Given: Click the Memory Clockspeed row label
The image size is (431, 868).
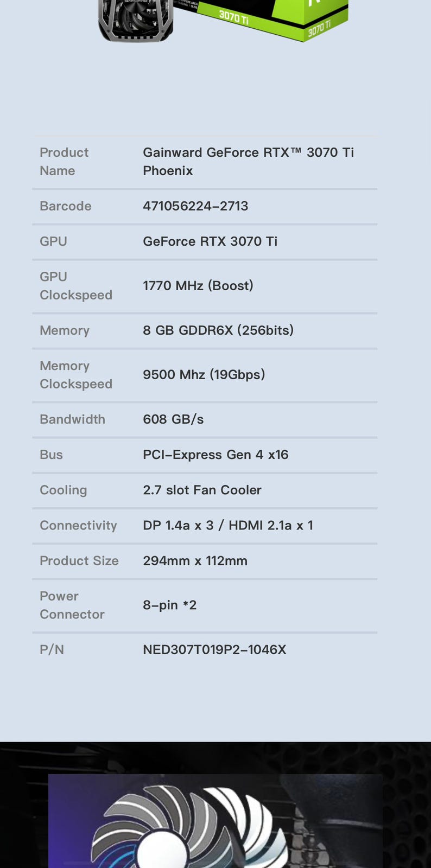Looking at the screenshot, I should pos(76,375).
